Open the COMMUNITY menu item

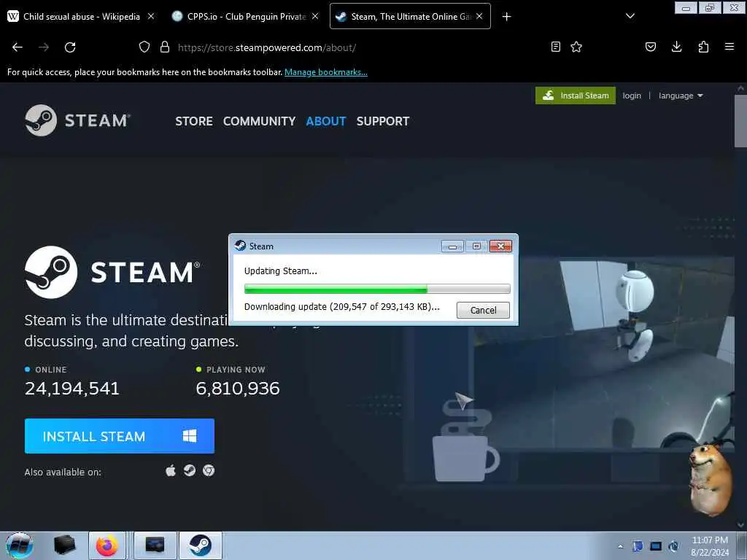point(259,121)
